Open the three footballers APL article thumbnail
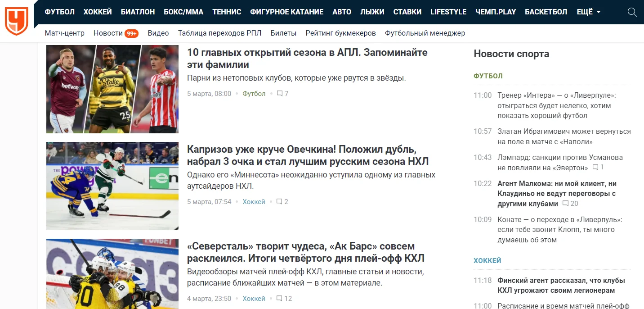 point(112,89)
